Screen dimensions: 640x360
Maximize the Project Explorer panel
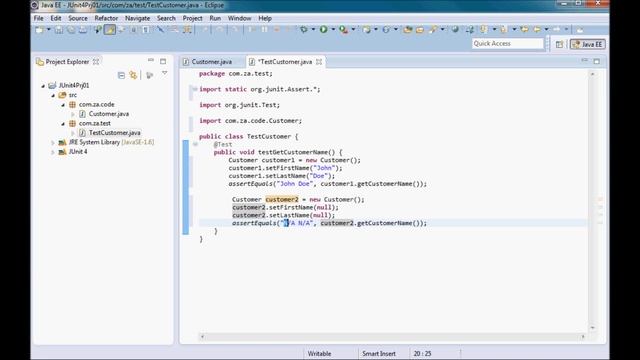163,61
